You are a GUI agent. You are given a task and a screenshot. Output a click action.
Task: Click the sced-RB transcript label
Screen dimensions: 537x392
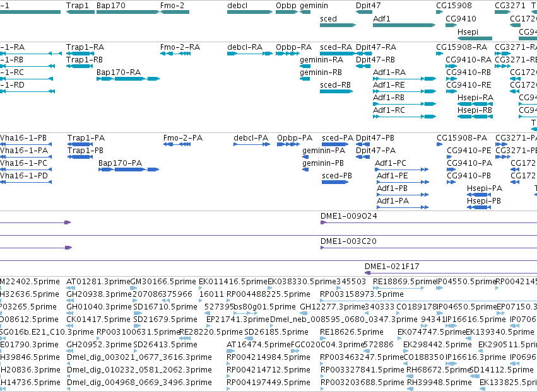point(335,85)
